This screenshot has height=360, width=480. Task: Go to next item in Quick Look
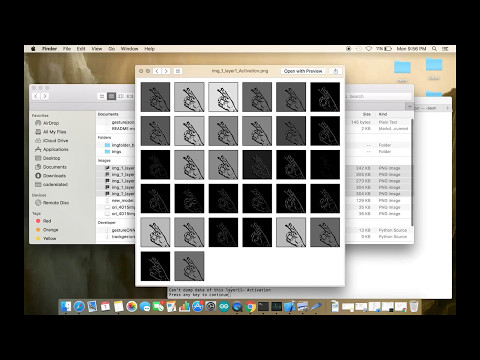tap(166, 71)
